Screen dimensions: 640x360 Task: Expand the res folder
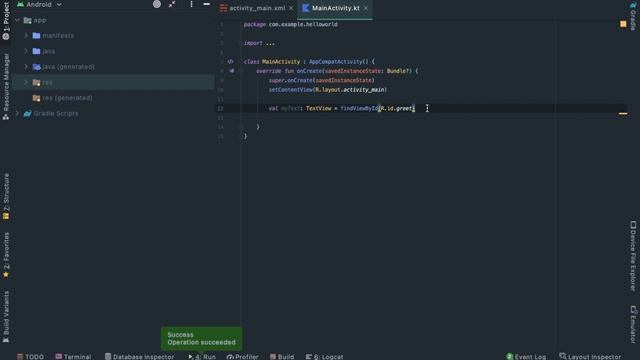point(26,82)
